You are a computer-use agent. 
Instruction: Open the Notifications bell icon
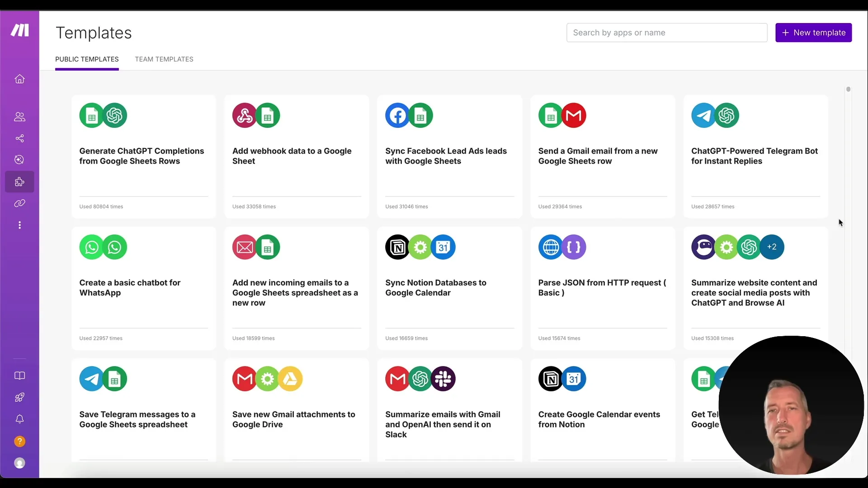19,419
